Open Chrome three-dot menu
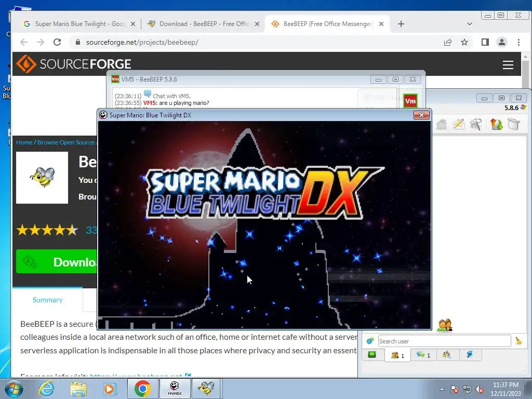Image resolution: width=532 pixels, height=399 pixels. pyautogui.click(x=518, y=42)
